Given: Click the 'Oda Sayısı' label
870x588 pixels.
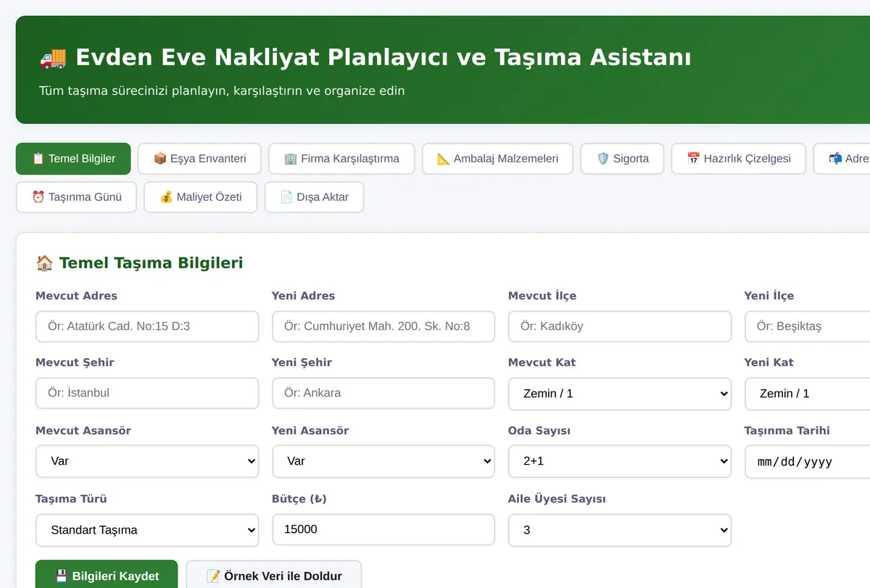Looking at the screenshot, I should tap(539, 431).
